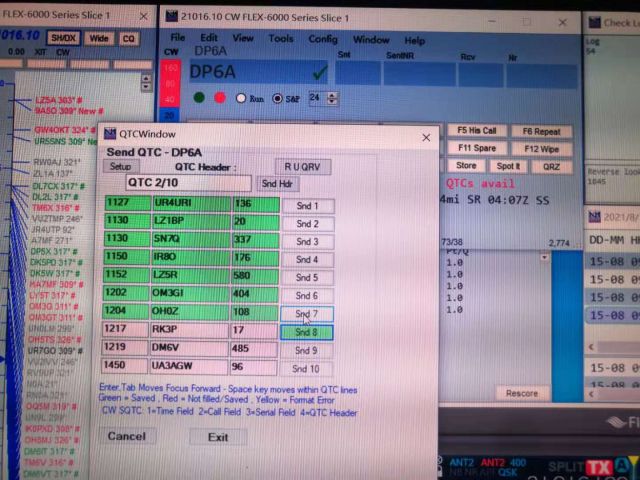This screenshot has width=640, height=480.
Task: Click the Spot It button
Action: pyautogui.click(x=508, y=166)
